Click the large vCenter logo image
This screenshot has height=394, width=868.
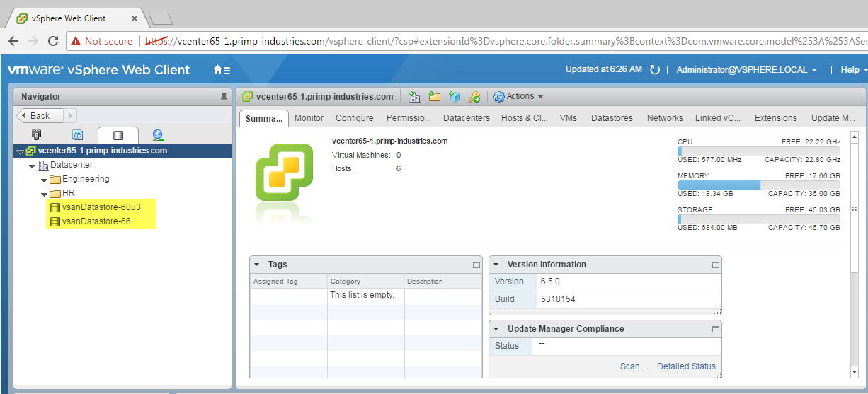pos(284,173)
